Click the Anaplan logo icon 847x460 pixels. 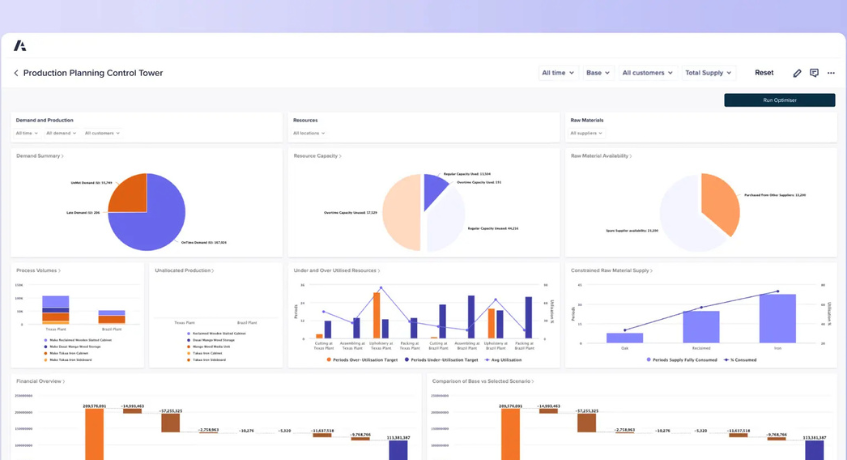pyautogui.click(x=20, y=46)
